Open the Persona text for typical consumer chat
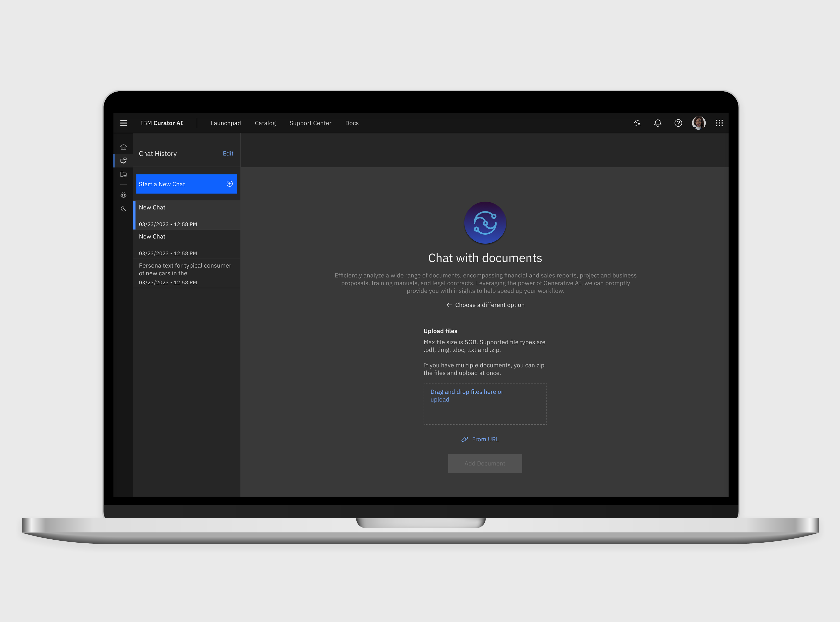 tap(187, 273)
